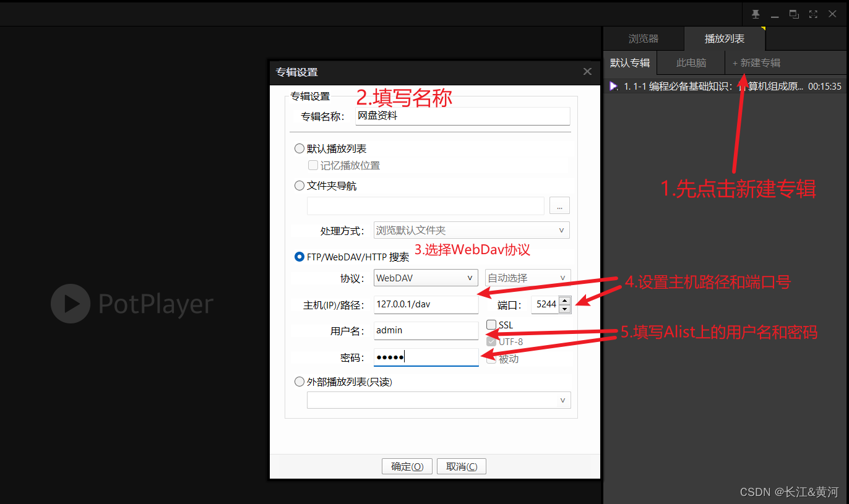Switch to the 播放列表 tab
Image resolution: width=849 pixels, height=504 pixels.
point(725,38)
